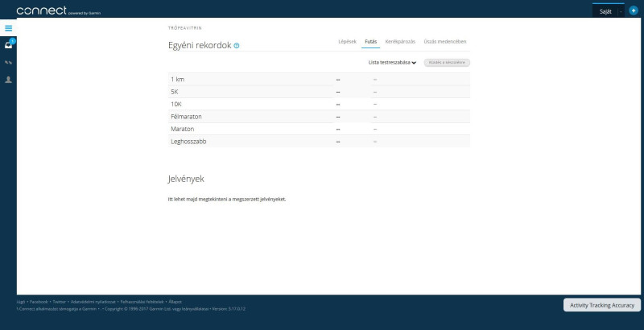Expand the Saját dropdown arrow
Viewport: 644px width, 330px height.
click(x=620, y=11)
